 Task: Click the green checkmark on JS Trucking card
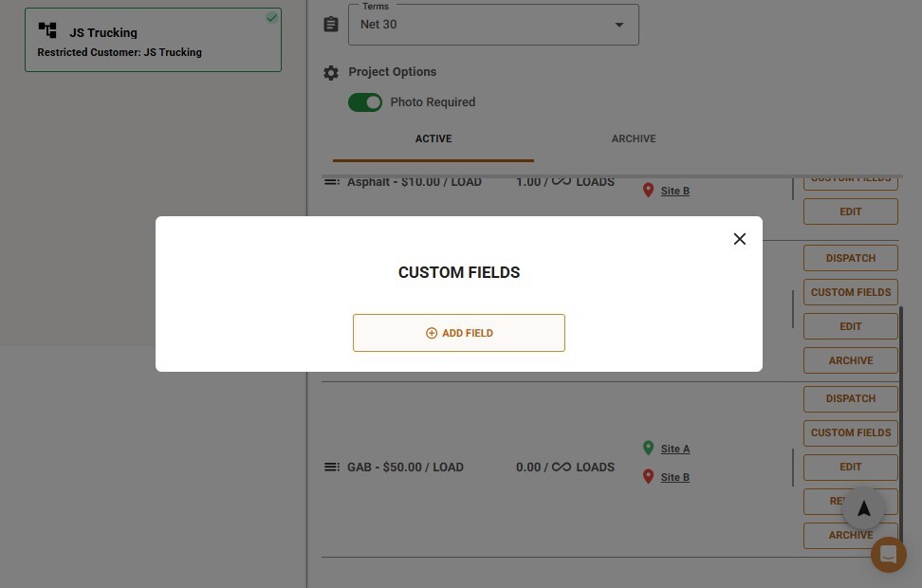coord(271,18)
